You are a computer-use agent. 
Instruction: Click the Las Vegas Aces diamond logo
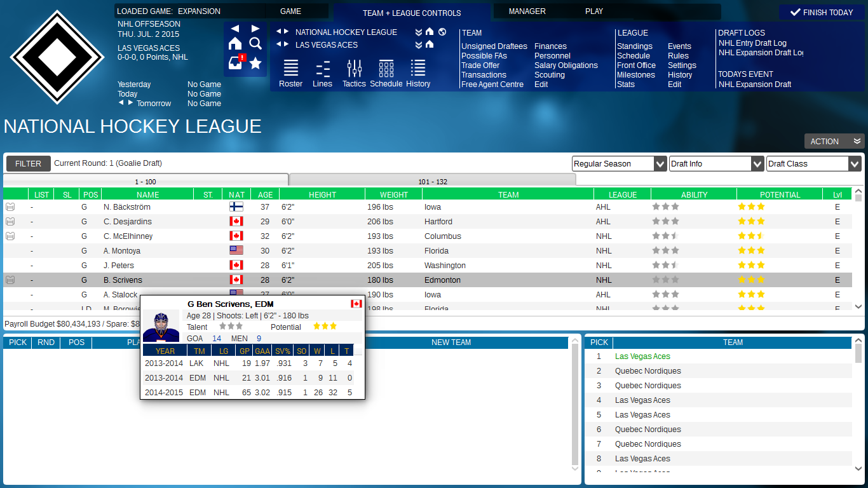pos(57,57)
